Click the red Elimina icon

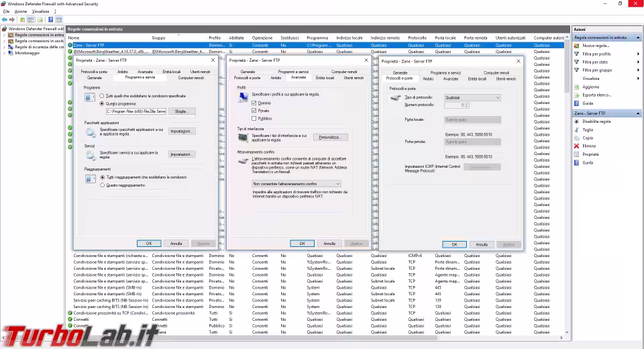pyautogui.click(x=577, y=146)
